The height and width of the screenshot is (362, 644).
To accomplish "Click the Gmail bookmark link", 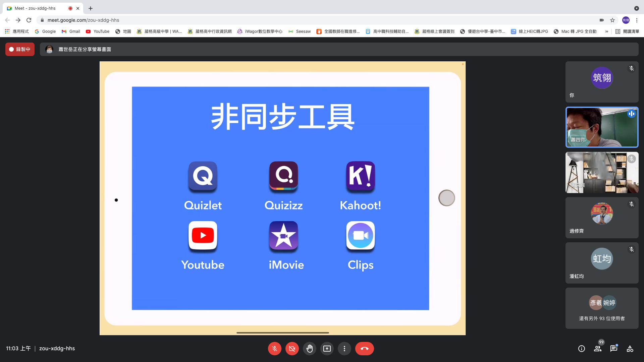I will pyautogui.click(x=71, y=32).
